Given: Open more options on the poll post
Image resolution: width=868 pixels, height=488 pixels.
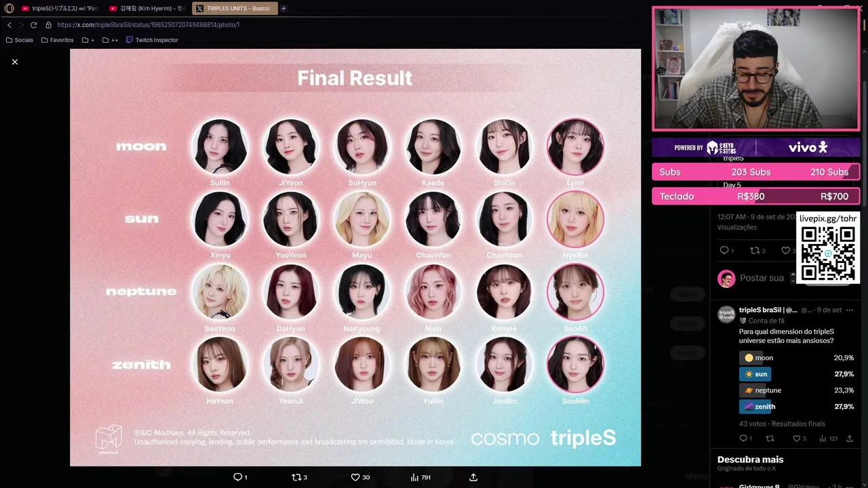Looking at the screenshot, I should click(848, 310).
